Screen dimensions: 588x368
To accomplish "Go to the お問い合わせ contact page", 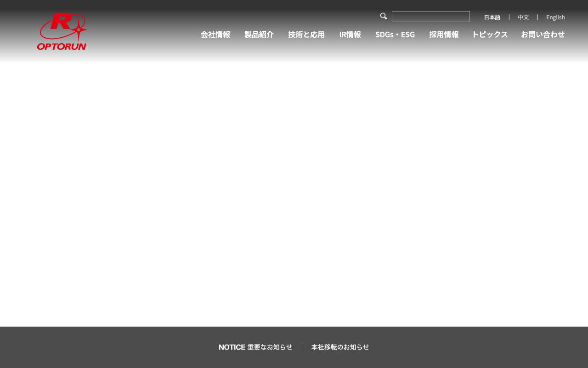I will [543, 34].
